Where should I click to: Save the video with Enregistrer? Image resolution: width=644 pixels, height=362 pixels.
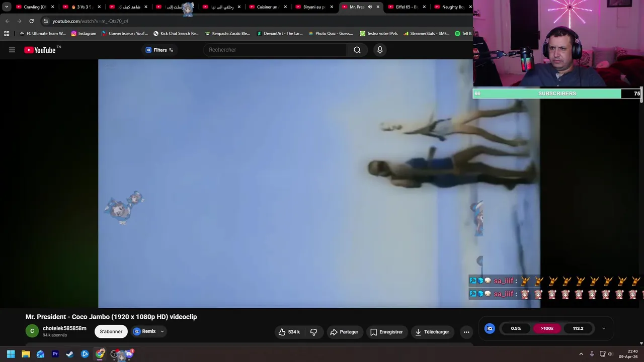[x=386, y=332]
